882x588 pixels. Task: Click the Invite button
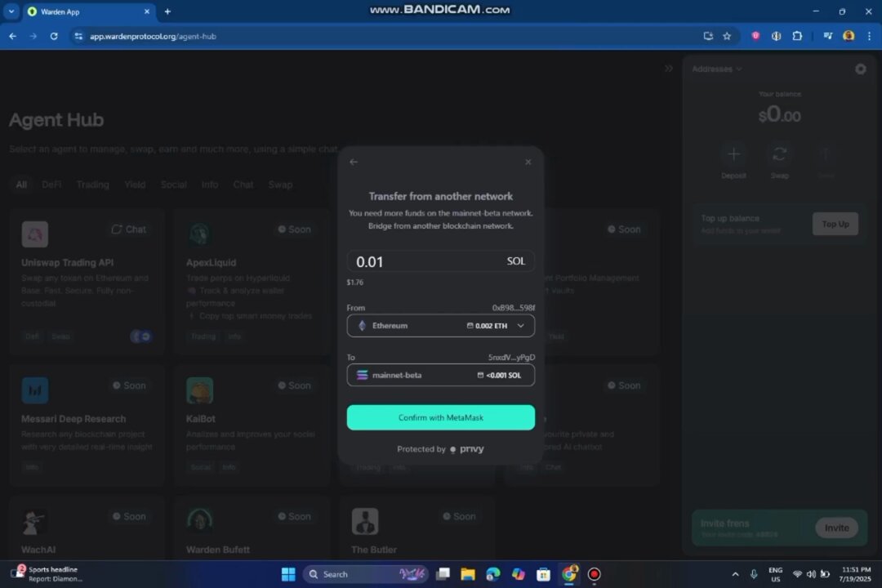click(836, 528)
